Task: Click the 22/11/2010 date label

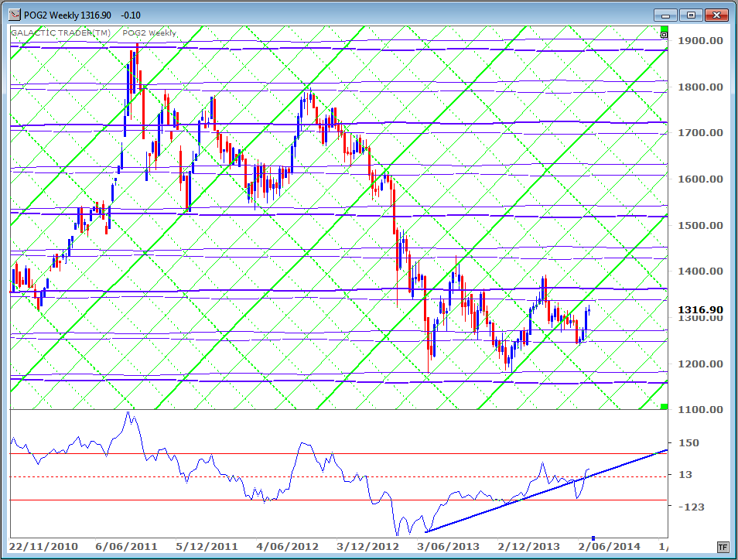Action: 43,547
